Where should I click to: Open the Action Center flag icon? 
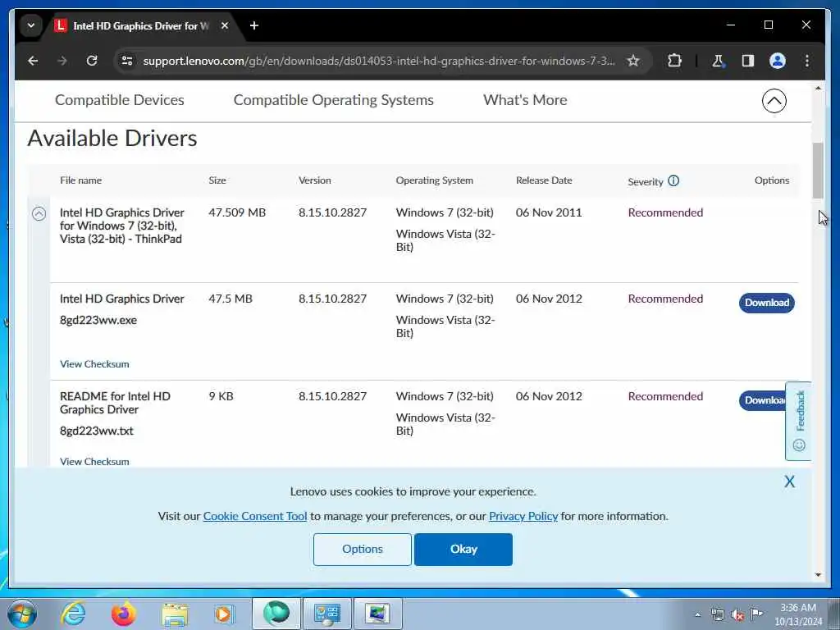point(756,614)
